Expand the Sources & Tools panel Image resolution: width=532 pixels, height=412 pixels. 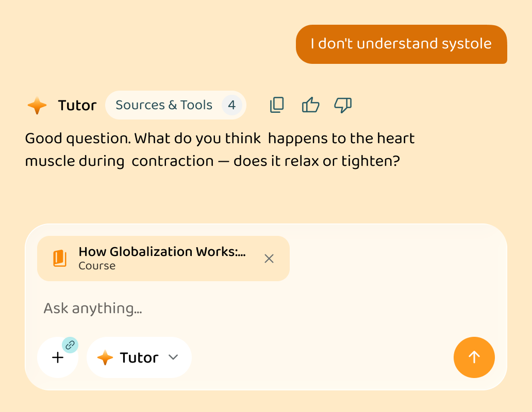(x=175, y=105)
